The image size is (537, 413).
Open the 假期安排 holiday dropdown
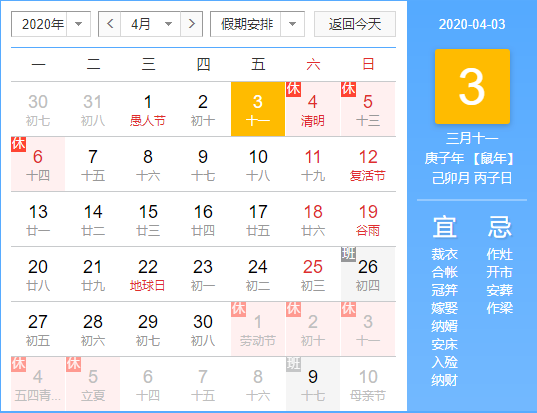pyautogui.click(x=257, y=24)
